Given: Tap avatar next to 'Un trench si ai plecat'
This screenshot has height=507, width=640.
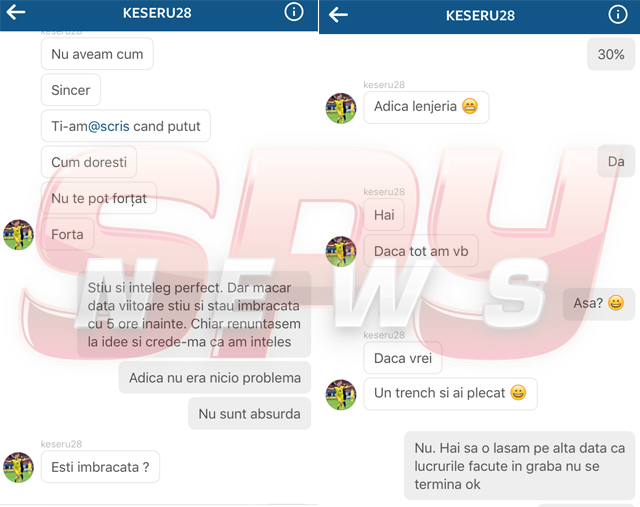Looking at the screenshot, I should click(x=341, y=394).
